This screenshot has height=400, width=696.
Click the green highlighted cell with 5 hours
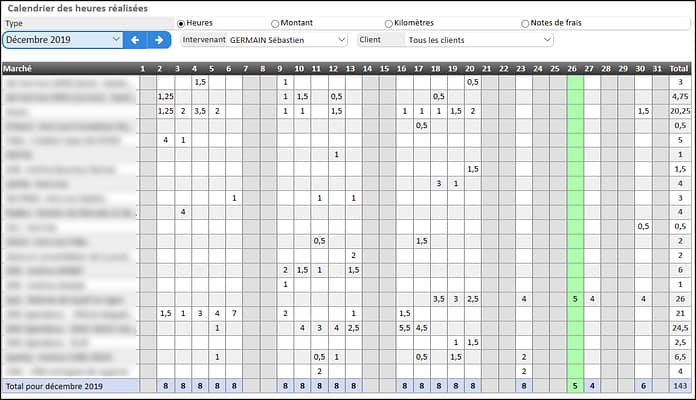[x=574, y=298]
